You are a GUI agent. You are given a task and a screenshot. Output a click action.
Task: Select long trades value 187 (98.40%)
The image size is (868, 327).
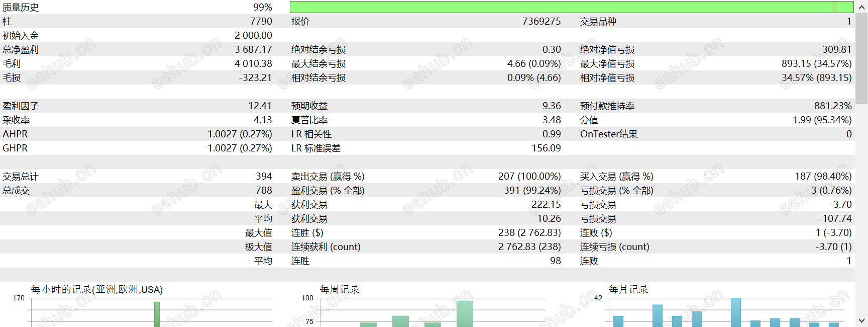coord(823,176)
